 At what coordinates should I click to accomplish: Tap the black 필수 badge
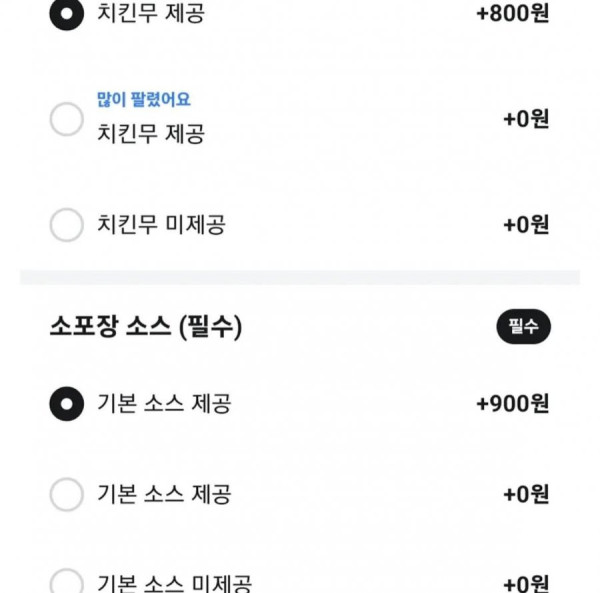(523, 327)
